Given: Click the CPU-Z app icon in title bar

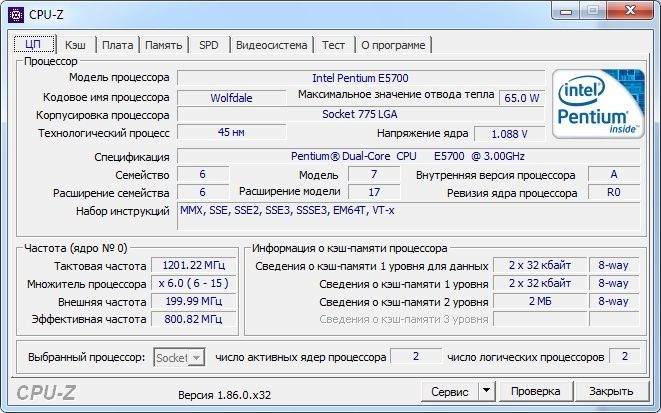Looking at the screenshot, I should 16,15.
